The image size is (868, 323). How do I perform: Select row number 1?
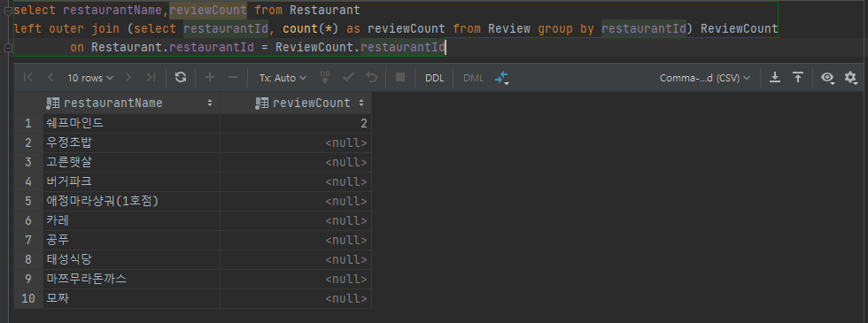pyautogui.click(x=28, y=123)
